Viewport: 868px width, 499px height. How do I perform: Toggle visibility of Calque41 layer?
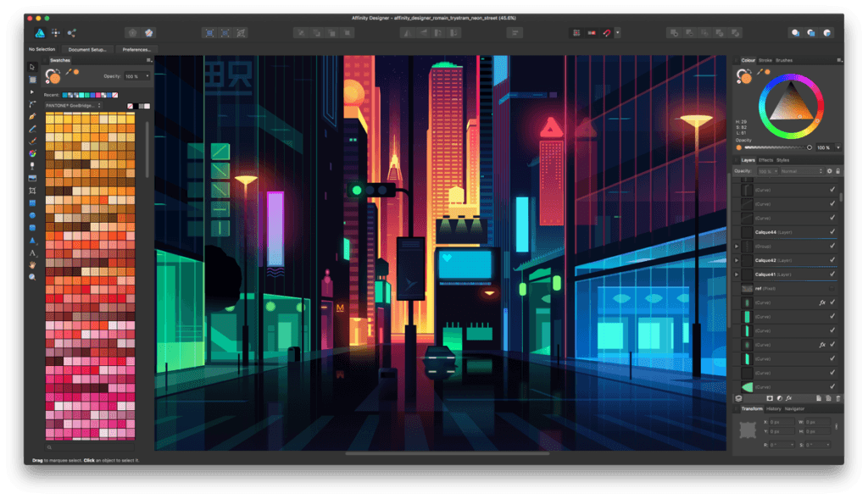coord(832,274)
